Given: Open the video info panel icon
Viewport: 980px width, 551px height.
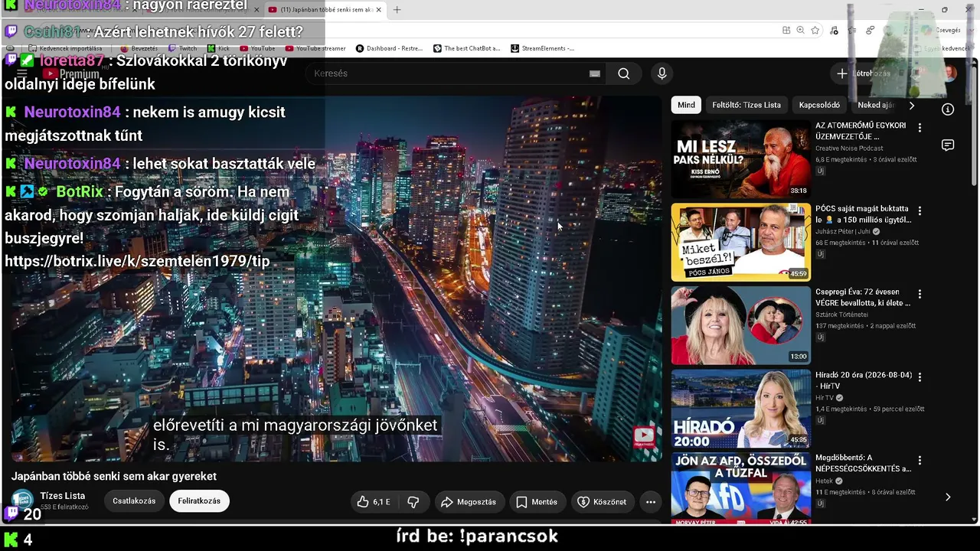Looking at the screenshot, I should pyautogui.click(x=948, y=109).
